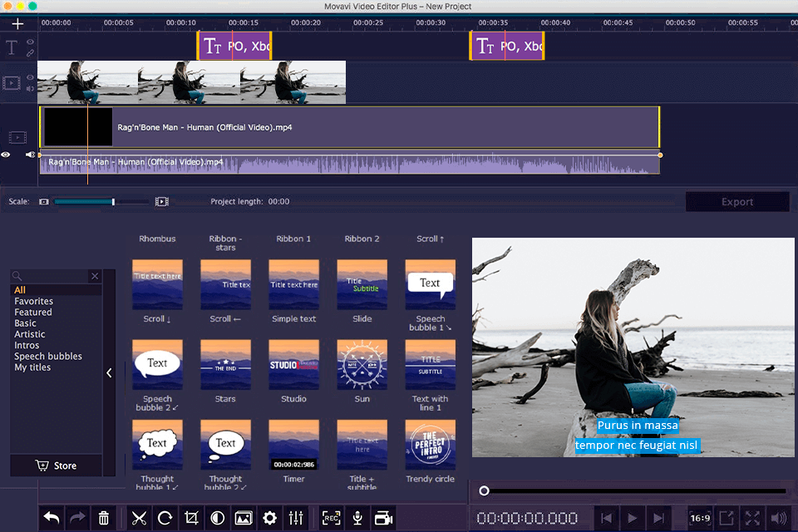
Task: Hide the overlay video track with its eye icon
Action: coord(31,77)
